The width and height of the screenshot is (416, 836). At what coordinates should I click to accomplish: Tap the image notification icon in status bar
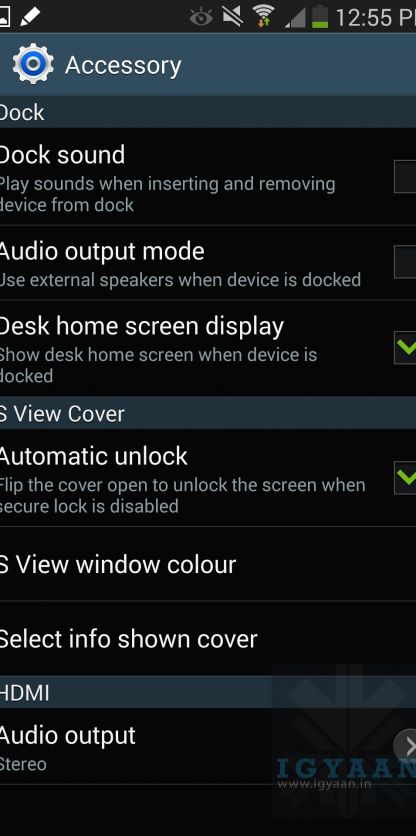coord(5,17)
